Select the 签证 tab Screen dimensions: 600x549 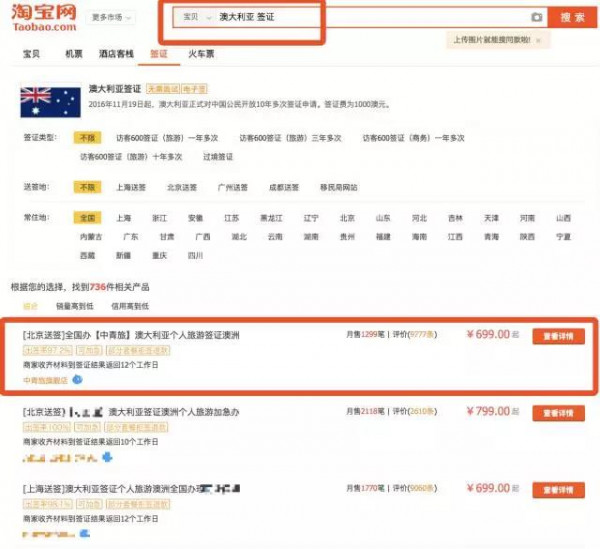pos(159,54)
